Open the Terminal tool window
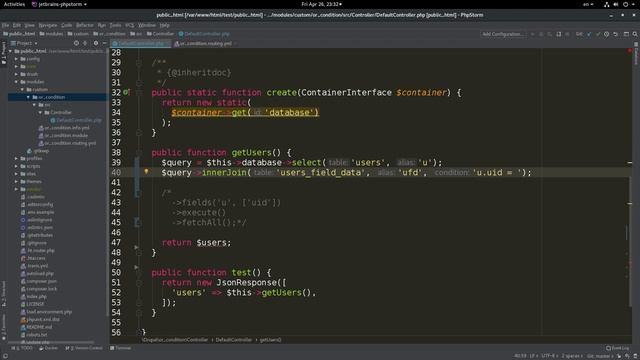 [x=120, y=348]
